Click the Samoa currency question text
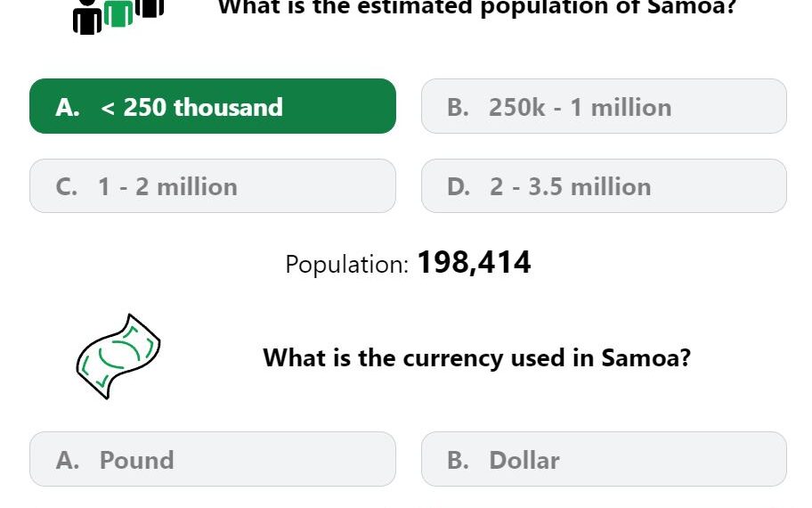 click(477, 357)
